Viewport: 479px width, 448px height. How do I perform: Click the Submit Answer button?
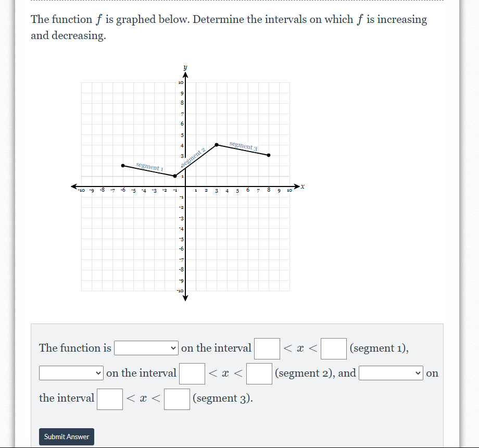point(66,437)
